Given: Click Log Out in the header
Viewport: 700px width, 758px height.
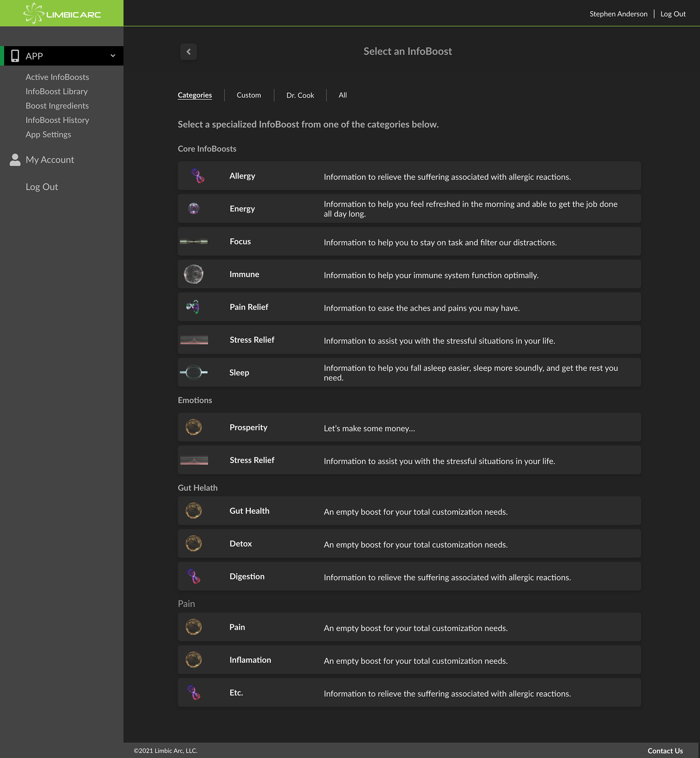Looking at the screenshot, I should tap(673, 14).
